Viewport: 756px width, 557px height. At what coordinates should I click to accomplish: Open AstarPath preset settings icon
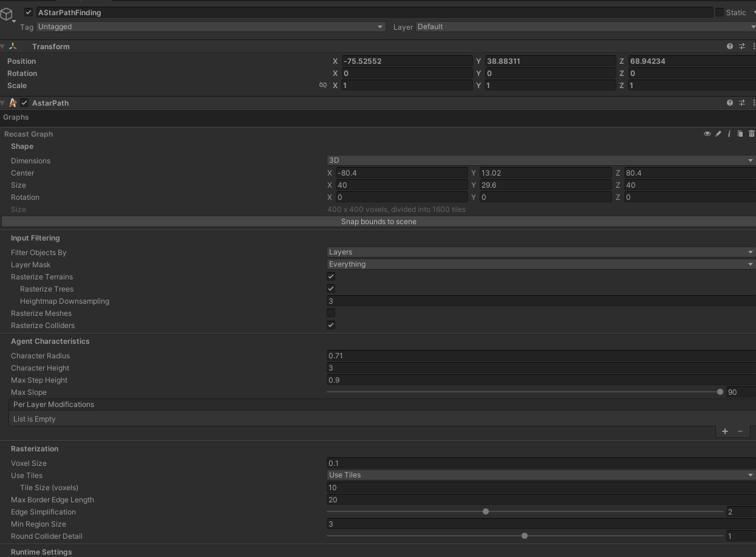742,103
